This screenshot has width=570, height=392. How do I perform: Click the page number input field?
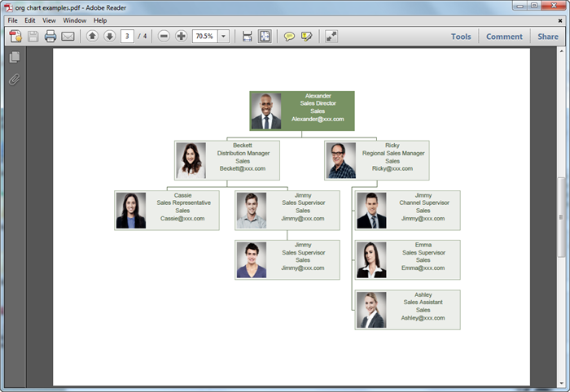[127, 37]
